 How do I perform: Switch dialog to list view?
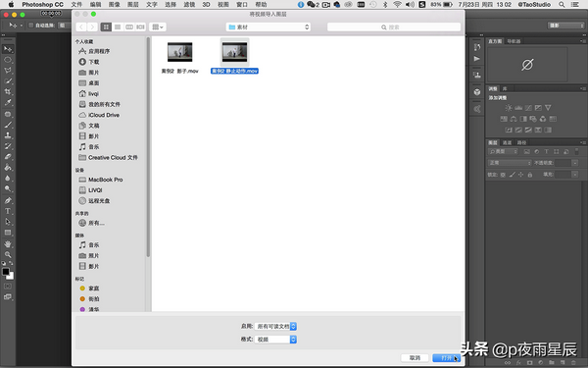point(118,27)
